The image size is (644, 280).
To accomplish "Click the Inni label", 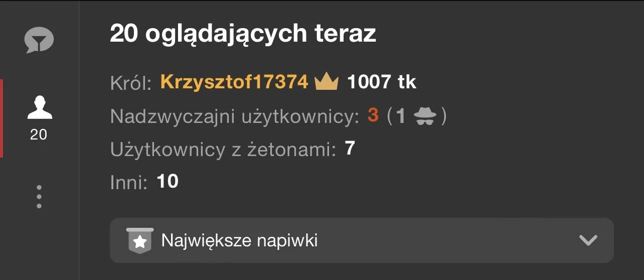I will tap(129, 183).
